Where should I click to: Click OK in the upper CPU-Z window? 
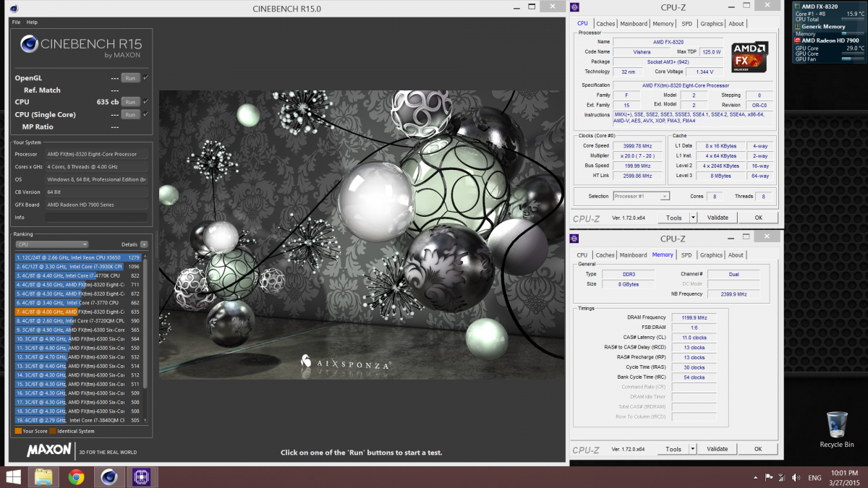tap(758, 218)
